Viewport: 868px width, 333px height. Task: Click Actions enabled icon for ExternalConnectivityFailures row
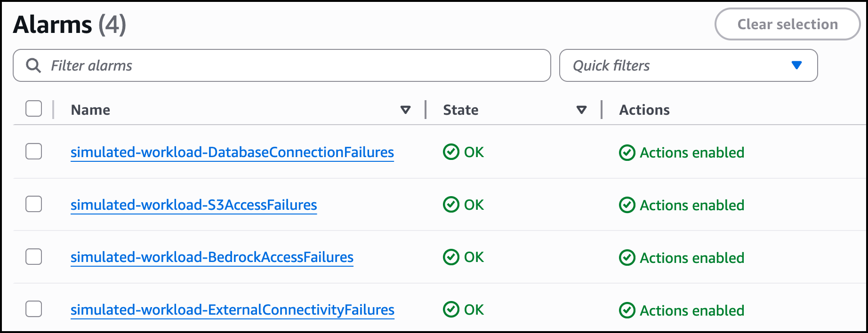click(x=627, y=310)
